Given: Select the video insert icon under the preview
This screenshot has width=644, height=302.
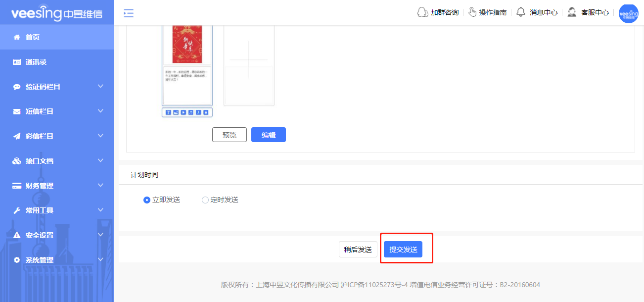Looking at the screenshot, I should pos(183,112).
